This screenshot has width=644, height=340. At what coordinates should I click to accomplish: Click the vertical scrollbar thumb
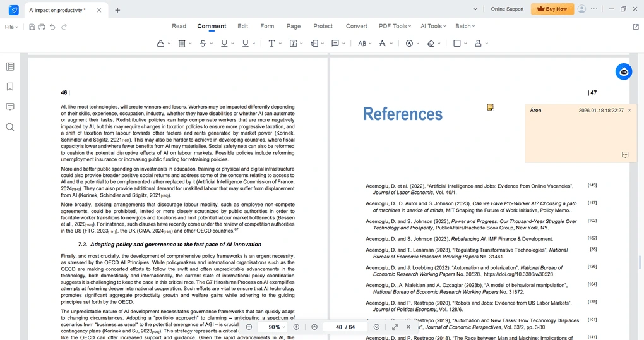click(x=640, y=262)
